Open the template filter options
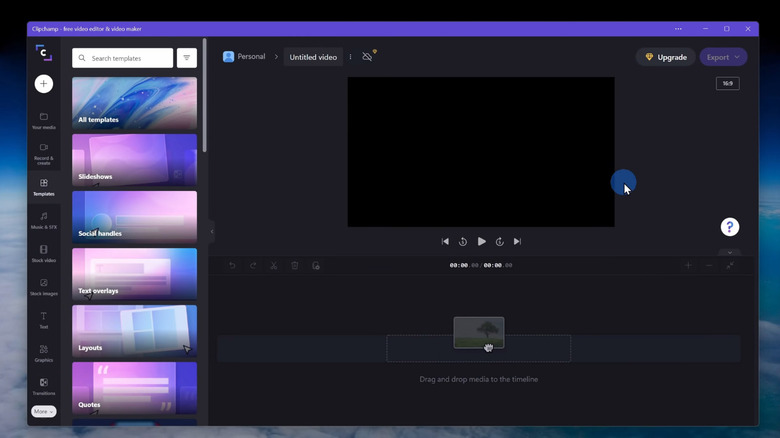This screenshot has height=438, width=780. point(186,58)
